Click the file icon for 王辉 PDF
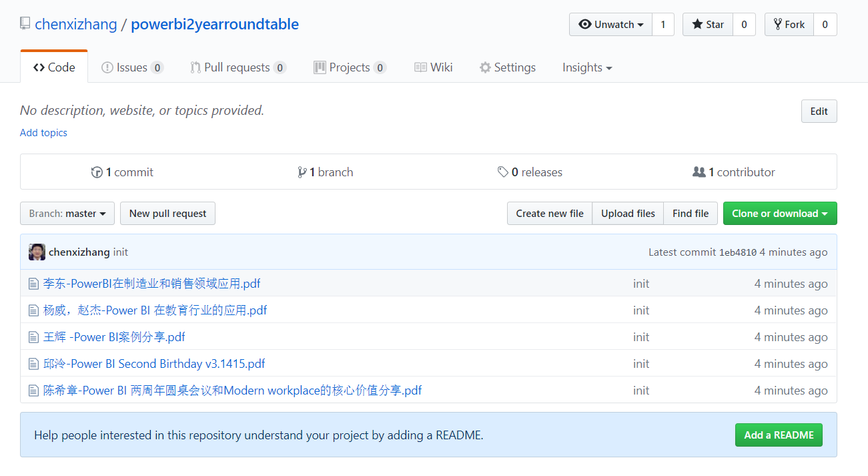868x476 pixels. coord(33,337)
